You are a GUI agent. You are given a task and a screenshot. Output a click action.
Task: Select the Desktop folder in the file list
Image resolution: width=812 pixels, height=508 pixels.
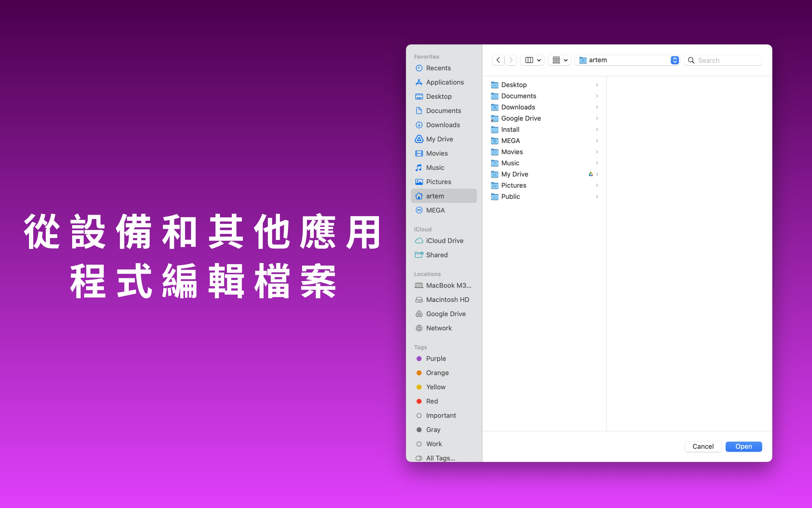click(x=544, y=85)
